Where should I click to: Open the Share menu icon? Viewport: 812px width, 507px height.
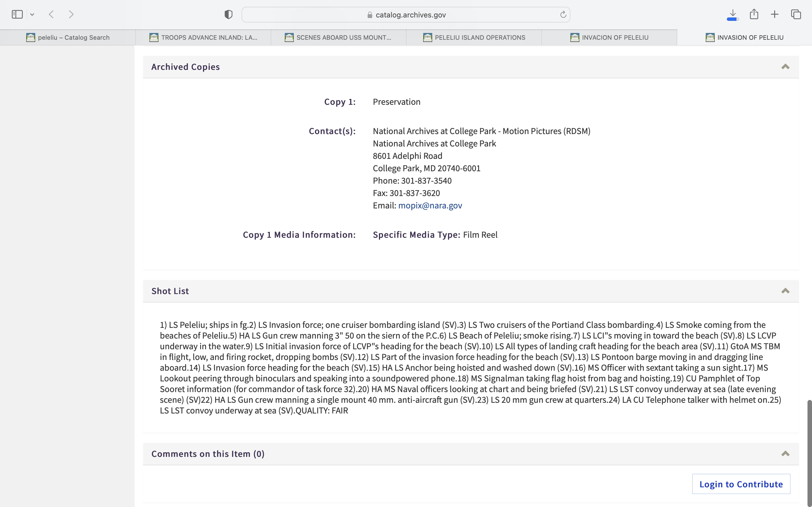click(x=754, y=14)
